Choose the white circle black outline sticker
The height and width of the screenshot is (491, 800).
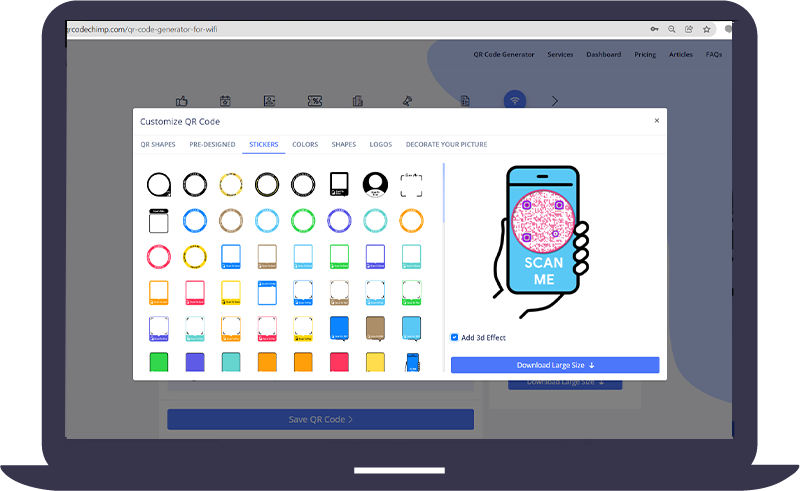pyautogui.click(x=159, y=184)
